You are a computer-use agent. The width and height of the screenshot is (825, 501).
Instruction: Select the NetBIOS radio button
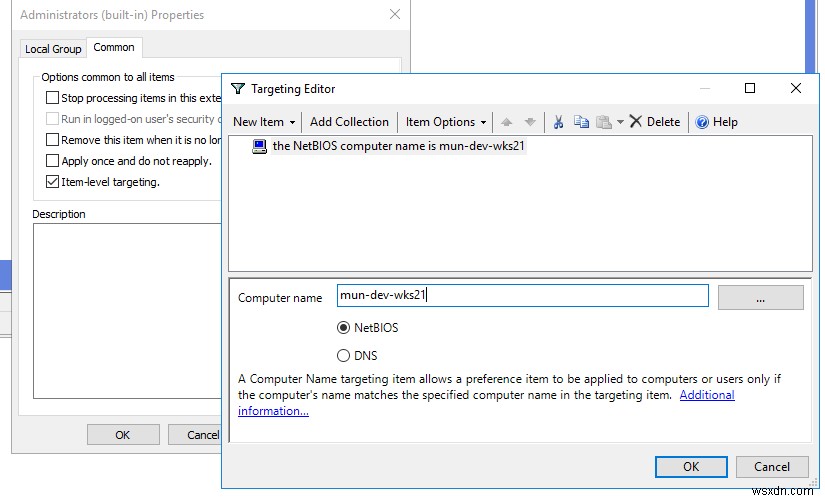click(343, 328)
